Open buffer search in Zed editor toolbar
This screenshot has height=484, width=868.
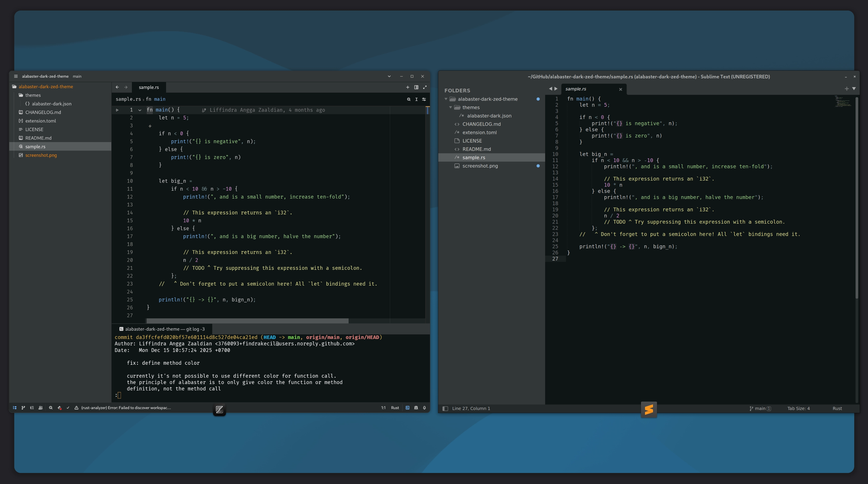tap(408, 99)
